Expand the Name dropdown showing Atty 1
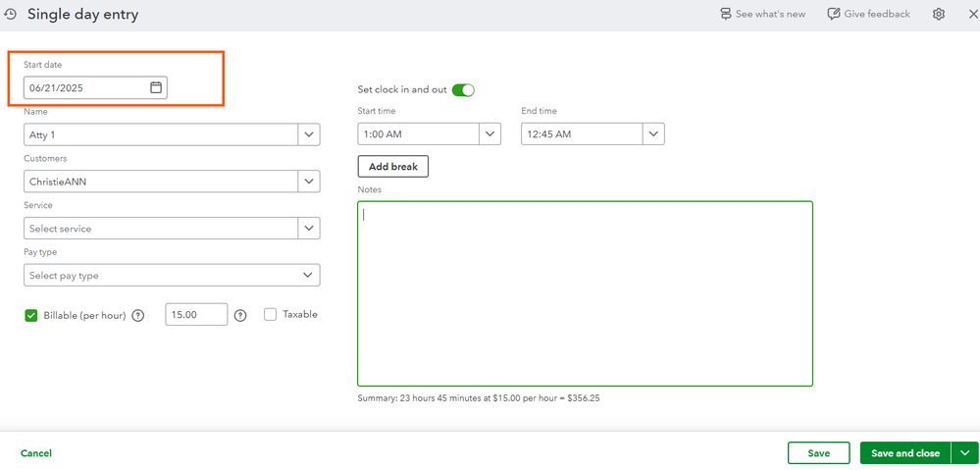This screenshot has height=470, width=980. click(x=309, y=134)
